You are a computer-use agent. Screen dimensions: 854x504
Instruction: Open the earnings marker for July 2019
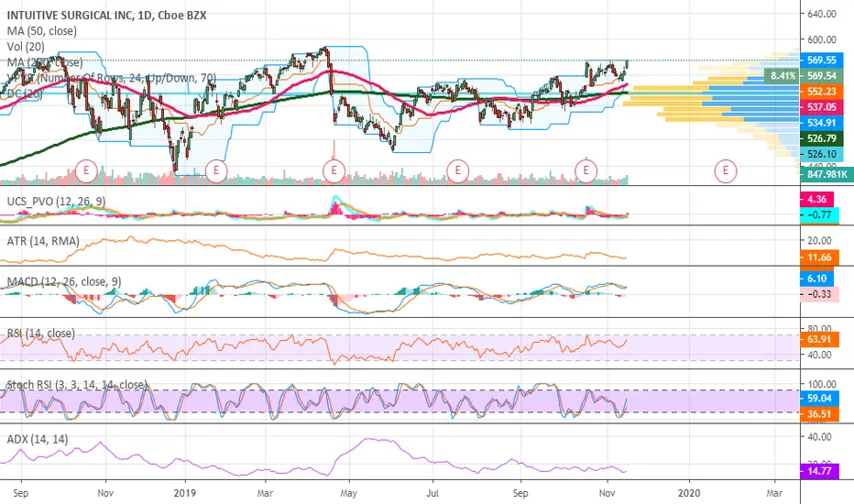tap(457, 170)
